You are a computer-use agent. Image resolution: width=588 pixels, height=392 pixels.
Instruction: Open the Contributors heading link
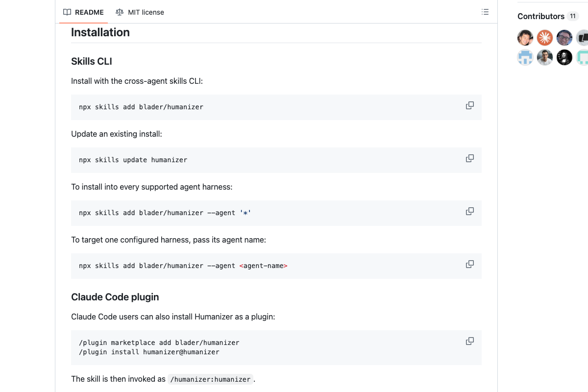coord(541,16)
